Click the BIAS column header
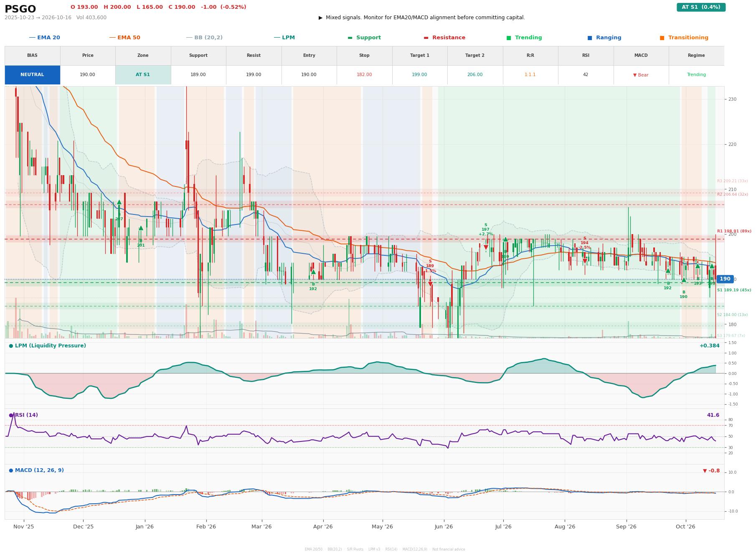Screen dimensions: 756x556 tap(32, 55)
